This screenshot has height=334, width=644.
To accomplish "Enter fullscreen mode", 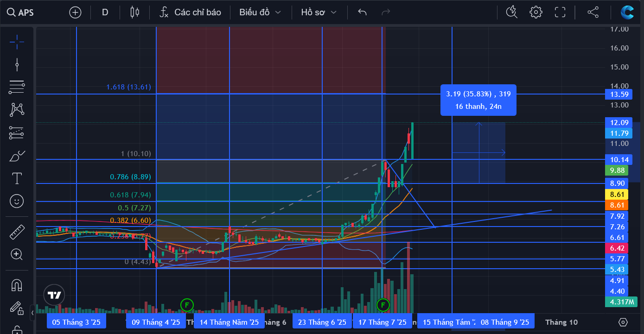I will click(560, 13).
